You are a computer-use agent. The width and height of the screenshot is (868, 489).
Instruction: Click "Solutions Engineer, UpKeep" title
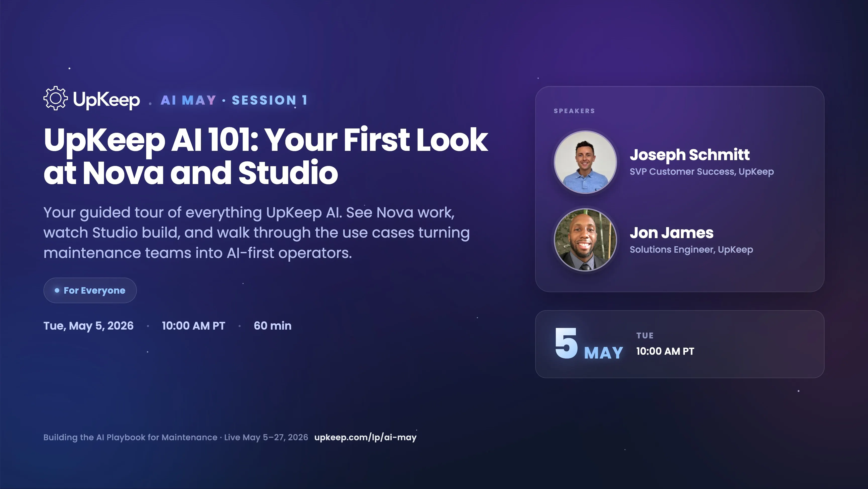click(691, 250)
